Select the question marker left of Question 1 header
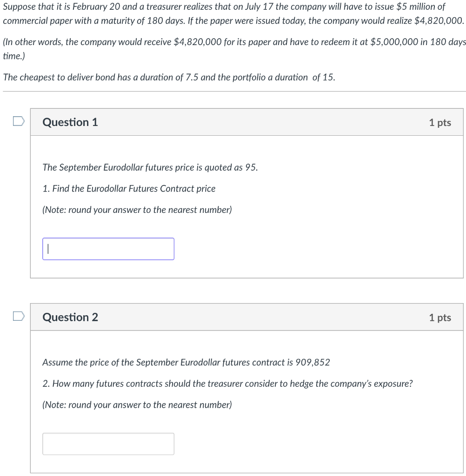Viewport: 466px width, 476px height. point(18,120)
